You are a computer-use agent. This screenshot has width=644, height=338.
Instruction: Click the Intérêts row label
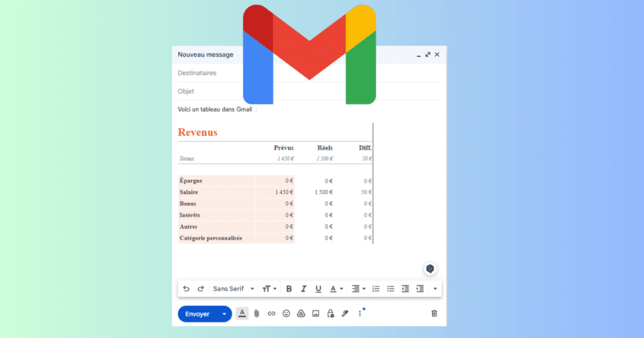(x=190, y=215)
